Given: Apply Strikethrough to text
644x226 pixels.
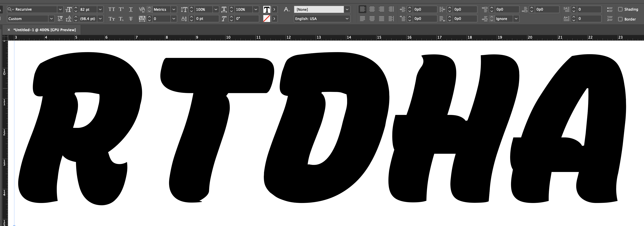Looking at the screenshot, I should point(130,19).
